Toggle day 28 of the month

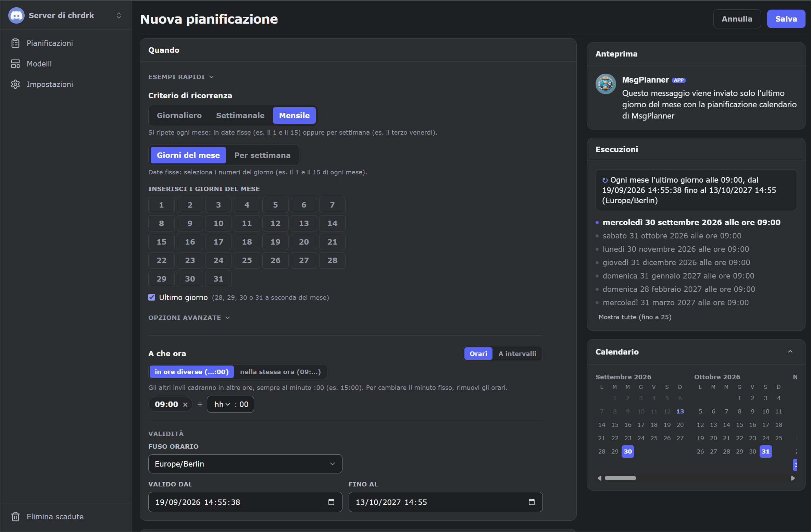click(x=332, y=260)
